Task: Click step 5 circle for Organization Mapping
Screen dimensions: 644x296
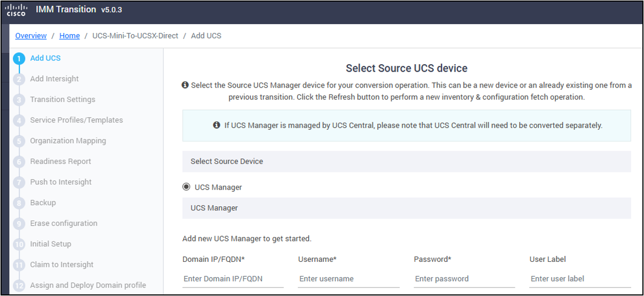Action: (x=19, y=142)
